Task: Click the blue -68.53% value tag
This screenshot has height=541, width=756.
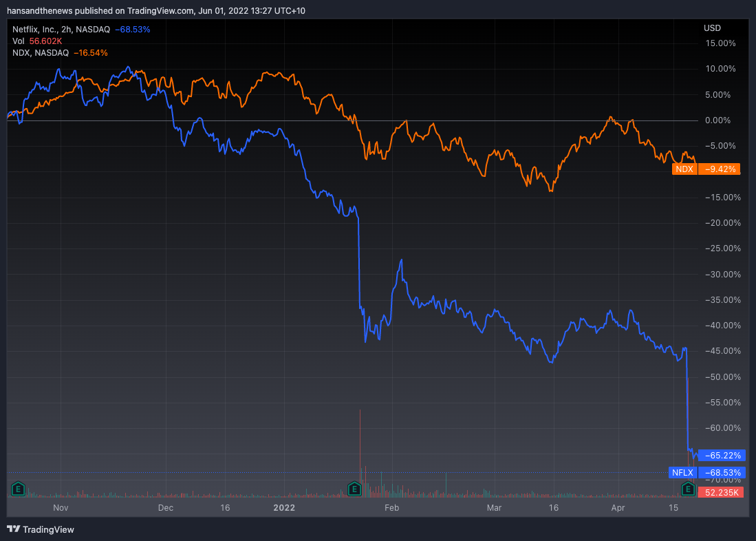Action: click(722, 473)
